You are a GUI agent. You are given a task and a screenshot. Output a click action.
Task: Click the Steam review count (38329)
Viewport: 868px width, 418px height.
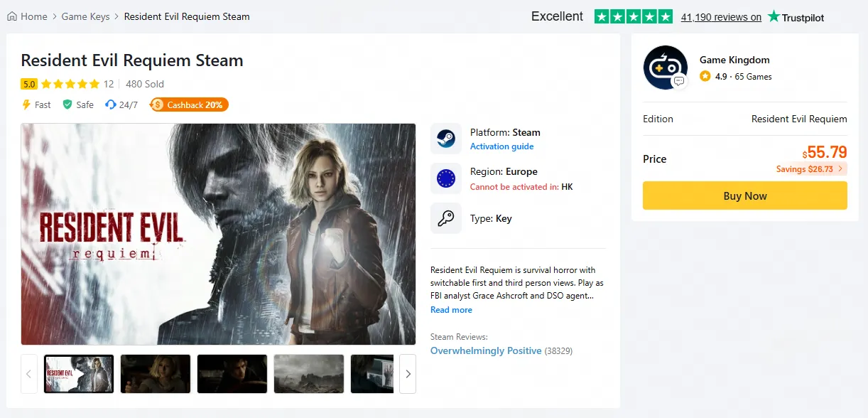point(559,351)
